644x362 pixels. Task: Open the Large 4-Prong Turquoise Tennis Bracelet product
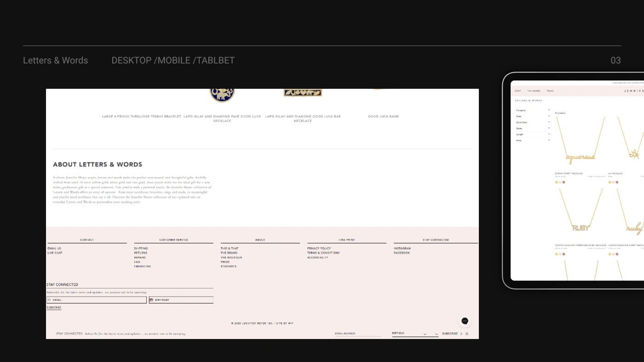click(x=142, y=117)
